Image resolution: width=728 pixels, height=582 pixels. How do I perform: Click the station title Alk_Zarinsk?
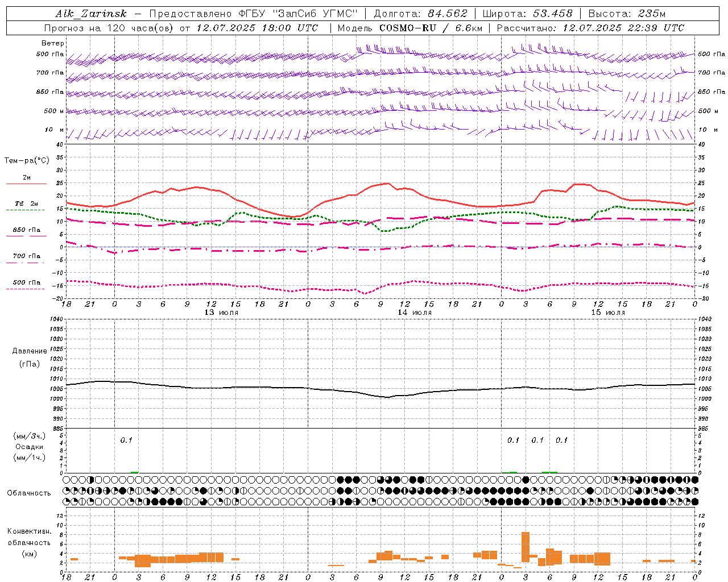[x=91, y=14]
